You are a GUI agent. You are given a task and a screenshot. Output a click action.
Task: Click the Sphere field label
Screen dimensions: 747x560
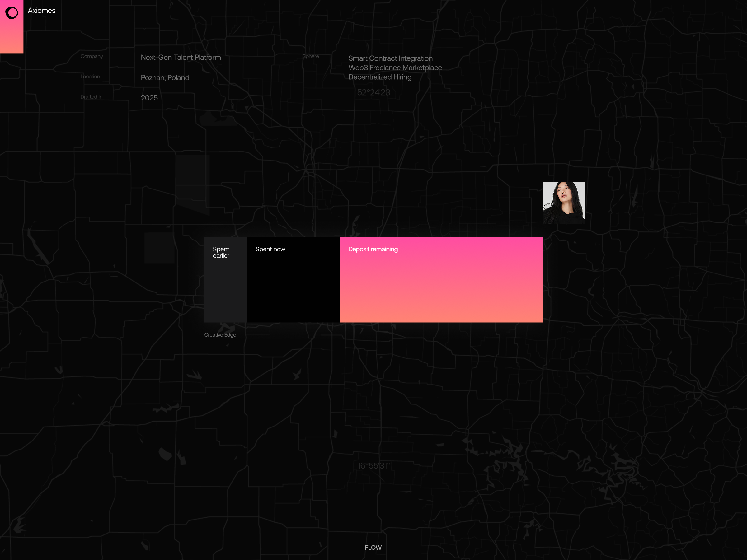(310, 56)
